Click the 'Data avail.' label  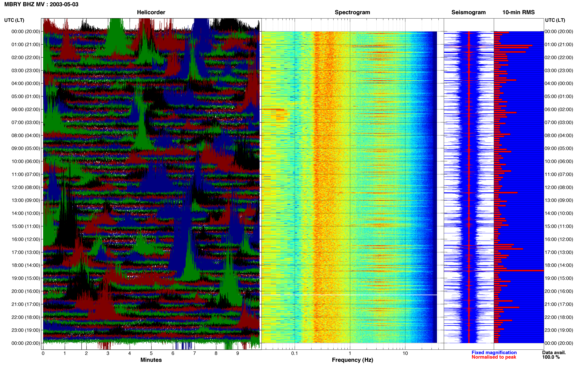[554, 352]
